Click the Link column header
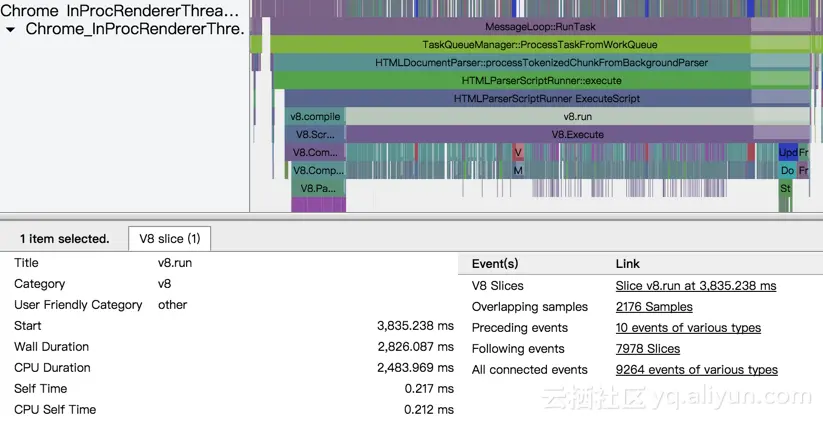The image size is (823, 421). point(628,264)
